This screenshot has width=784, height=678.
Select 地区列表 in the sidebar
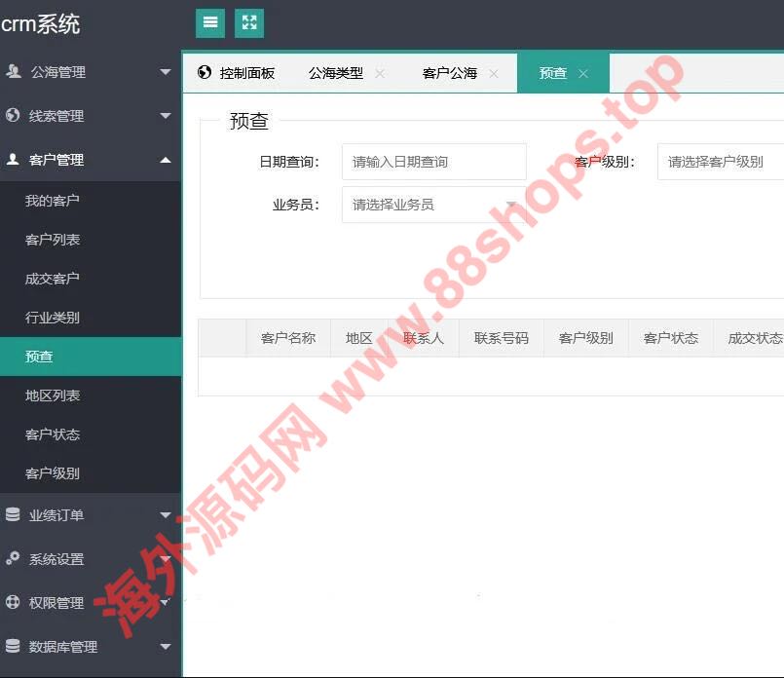(53, 395)
